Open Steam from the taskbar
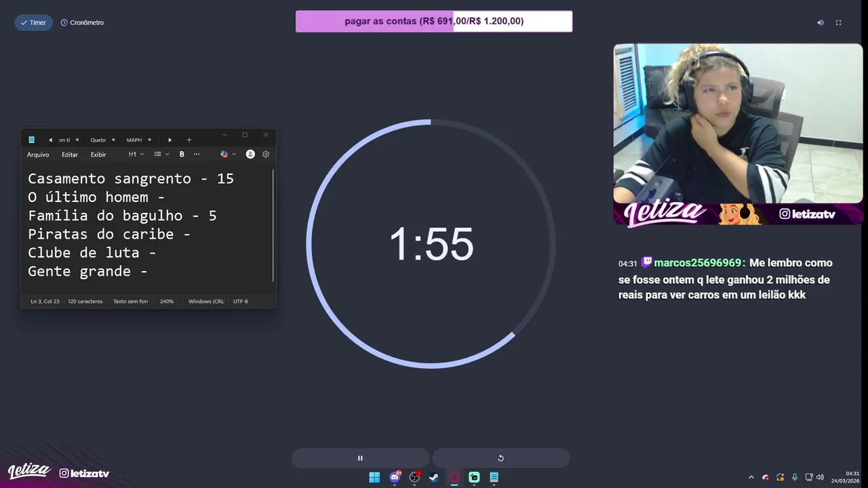This screenshot has width=868, height=488. coord(434,477)
